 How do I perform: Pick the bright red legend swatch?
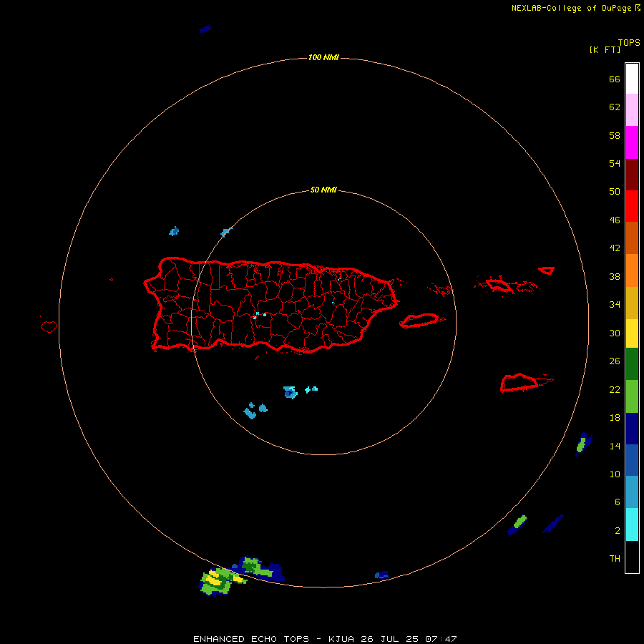click(x=632, y=206)
